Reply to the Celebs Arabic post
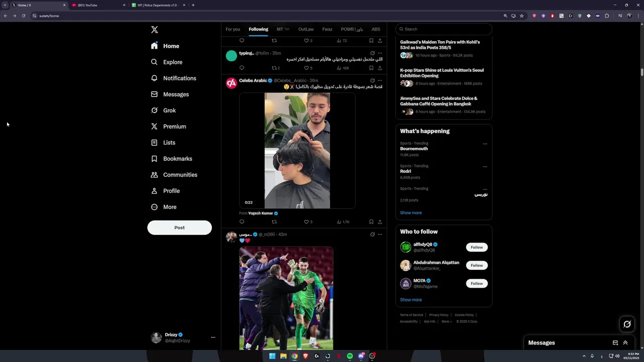 (x=242, y=222)
